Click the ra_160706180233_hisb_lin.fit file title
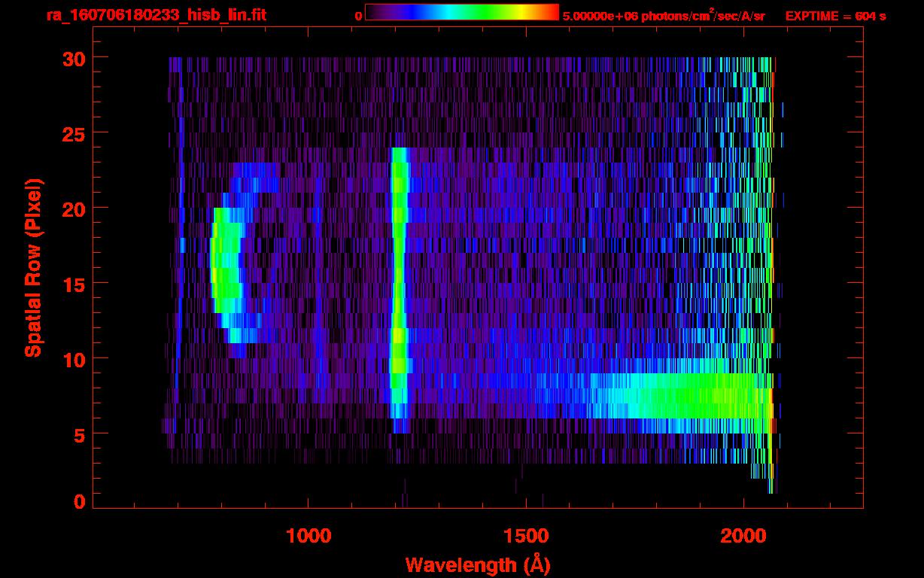The height and width of the screenshot is (578, 924). 156,15
